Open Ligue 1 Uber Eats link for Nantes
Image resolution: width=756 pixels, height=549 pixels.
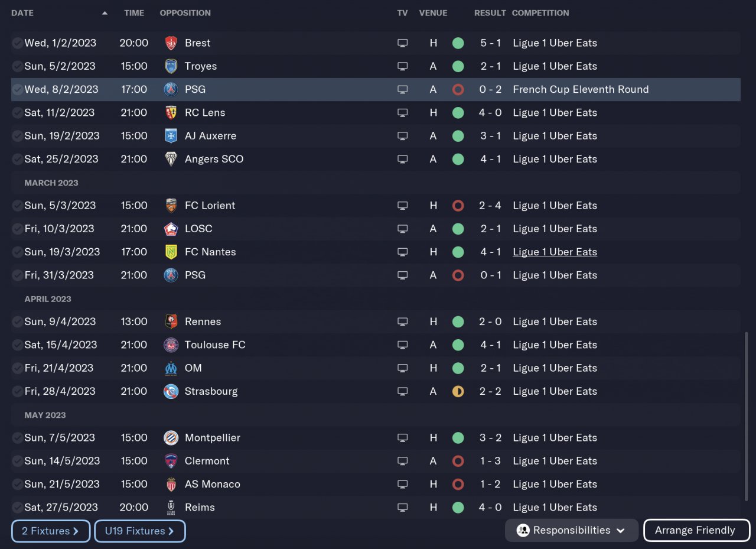[555, 252]
